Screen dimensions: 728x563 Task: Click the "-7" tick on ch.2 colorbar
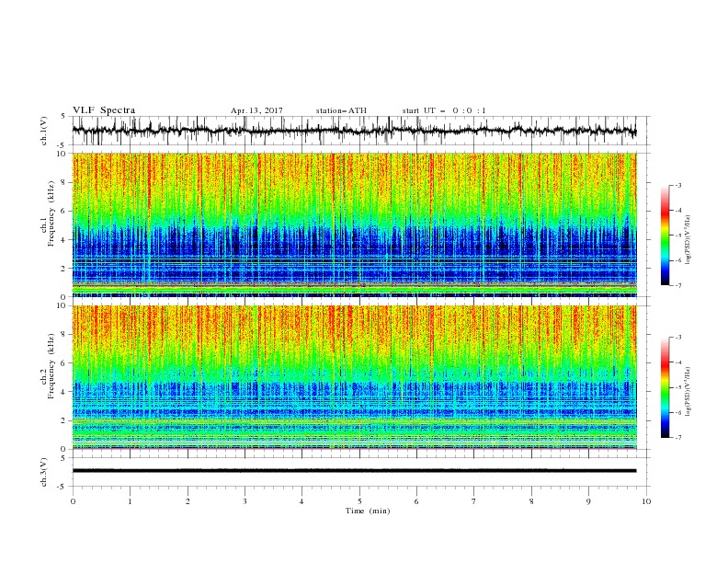[677, 438]
